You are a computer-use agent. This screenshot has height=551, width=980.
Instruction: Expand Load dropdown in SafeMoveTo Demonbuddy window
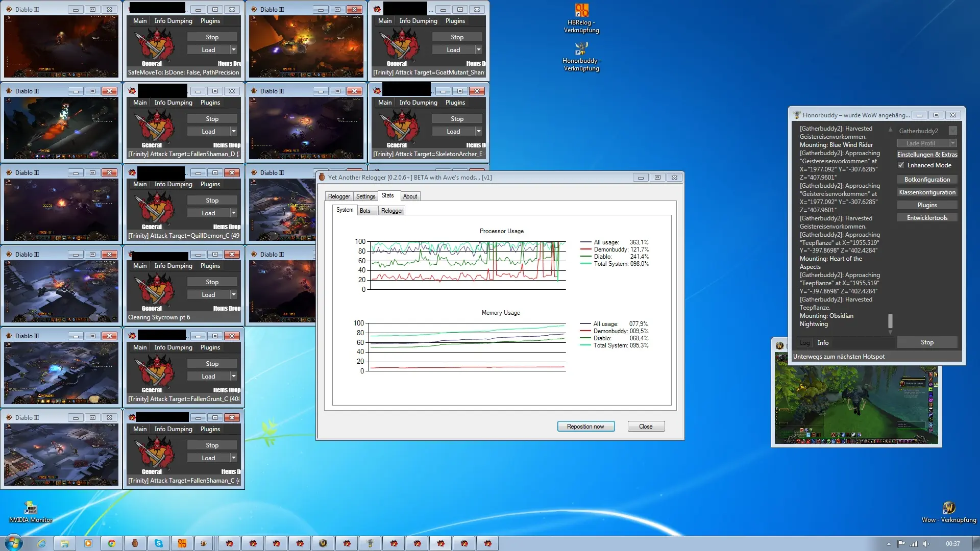tap(234, 49)
